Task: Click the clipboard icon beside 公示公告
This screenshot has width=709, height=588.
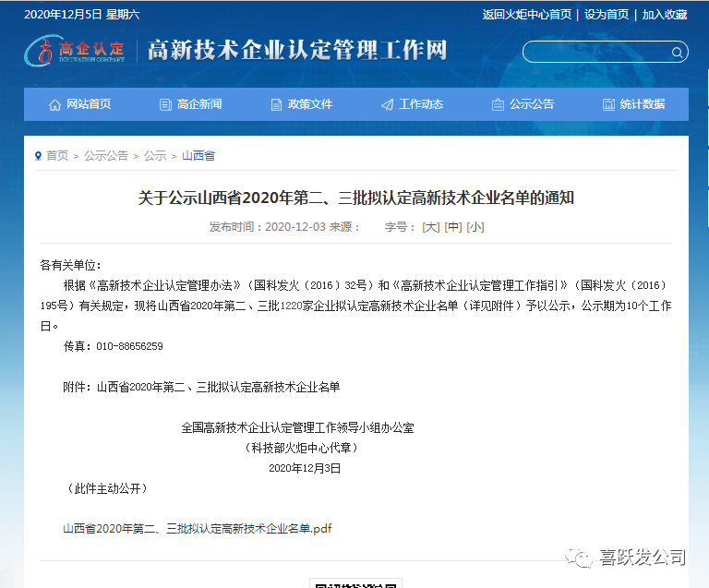Action: tap(498, 105)
